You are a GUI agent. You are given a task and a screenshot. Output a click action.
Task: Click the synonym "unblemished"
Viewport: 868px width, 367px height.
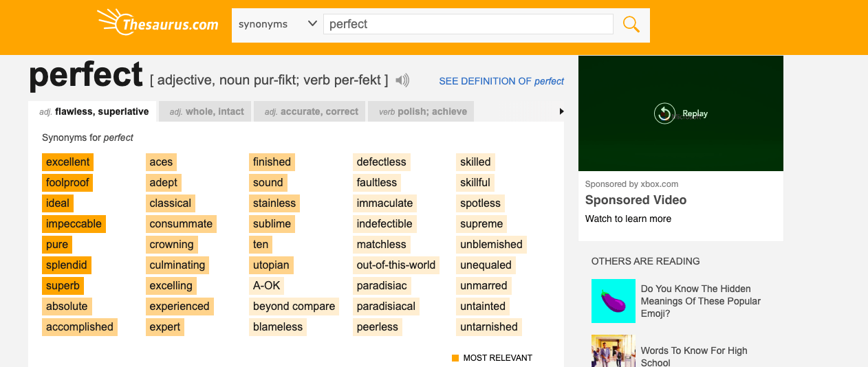[x=491, y=245]
